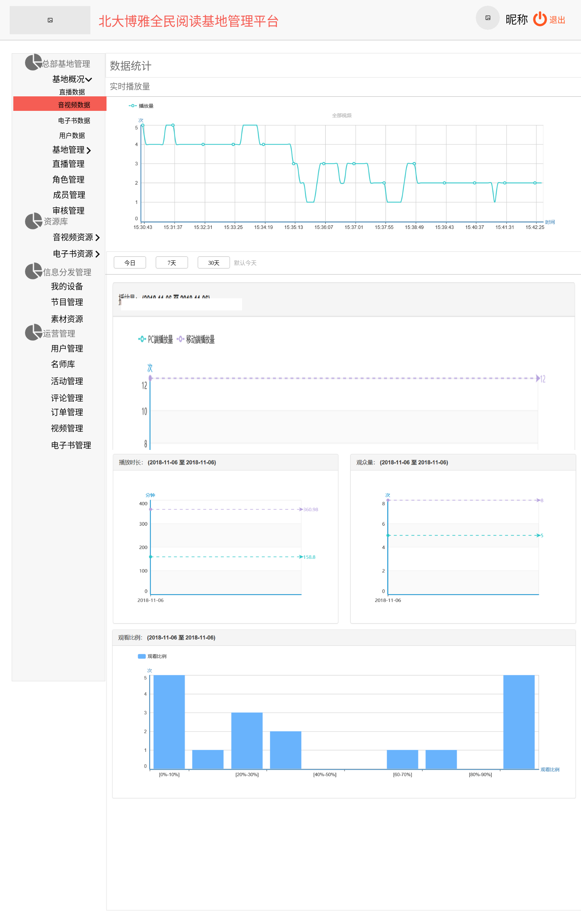
Task: Click the 全部视频 chart title
Action: tap(342, 115)
